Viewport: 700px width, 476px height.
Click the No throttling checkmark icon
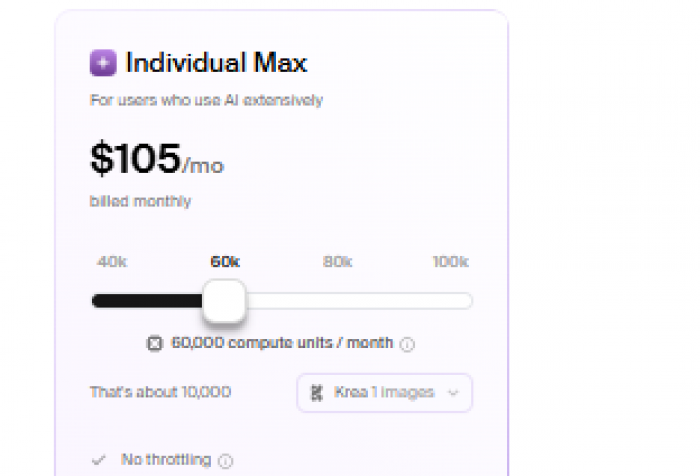[x=99, y=460]
